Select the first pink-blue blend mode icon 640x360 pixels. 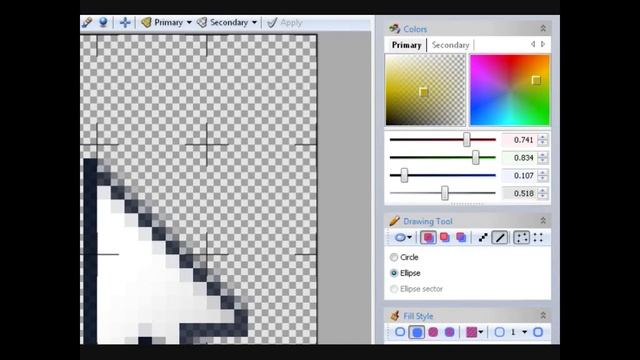428,238
